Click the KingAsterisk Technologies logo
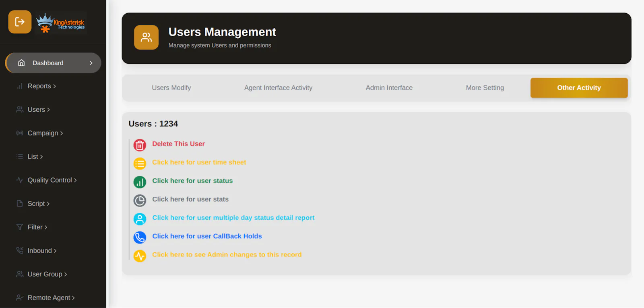The height and width of the screenshot is (308, 644). [x=61, y=23]
